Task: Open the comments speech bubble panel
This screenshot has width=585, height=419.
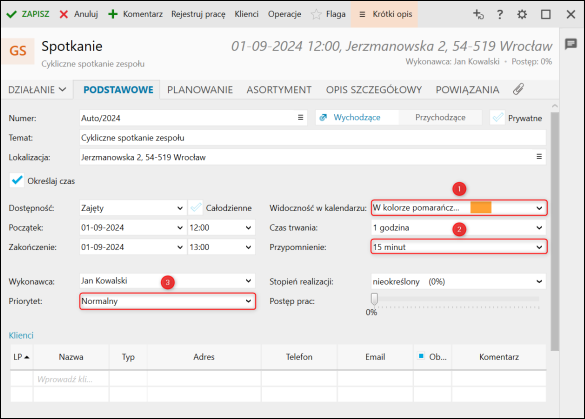Action: (x=571, y=44)
